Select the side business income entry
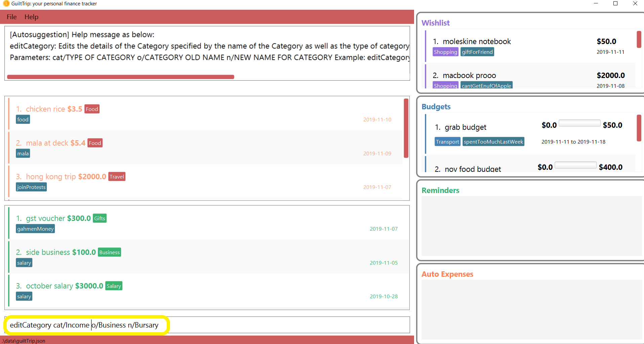The image size is (644, 344). pyautogui.click(x=209, y=257)
